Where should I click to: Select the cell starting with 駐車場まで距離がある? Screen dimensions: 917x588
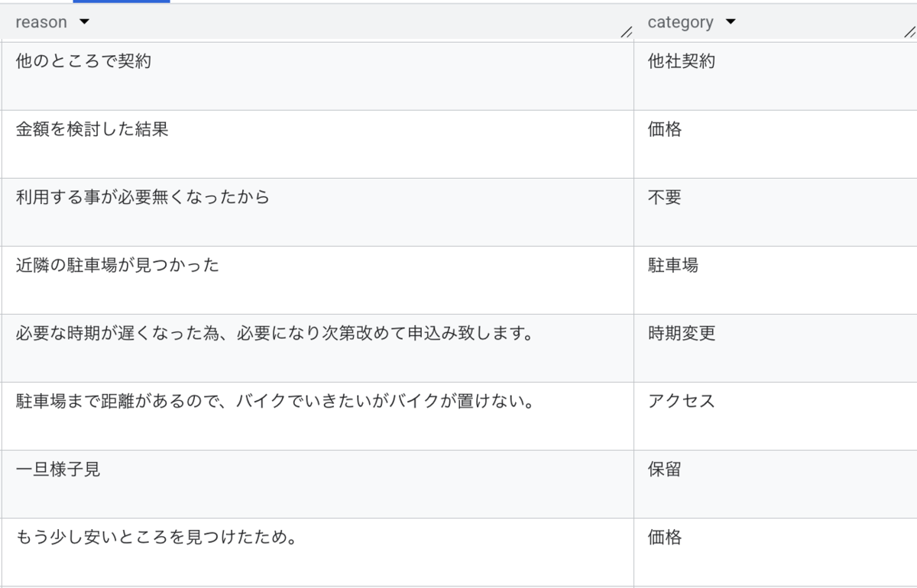pos(317,416)
